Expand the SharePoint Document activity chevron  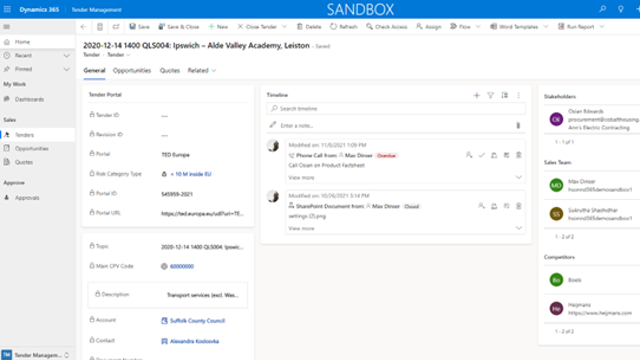[519, 228]
